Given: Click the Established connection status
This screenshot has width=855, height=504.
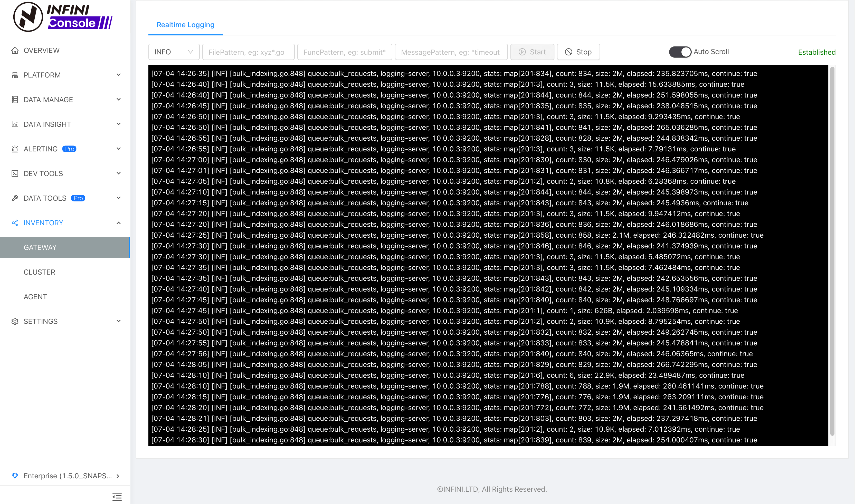Looking at the screenshot, I should click(x=816, y=52).
